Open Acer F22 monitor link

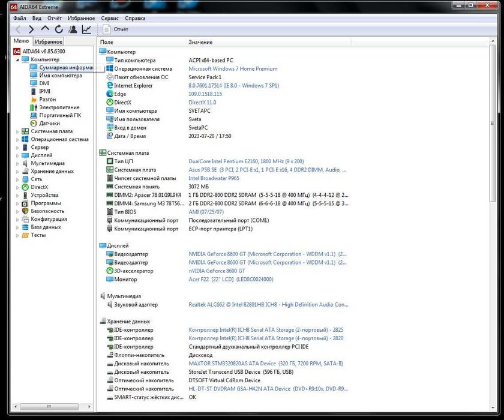(x=231, y=279)
